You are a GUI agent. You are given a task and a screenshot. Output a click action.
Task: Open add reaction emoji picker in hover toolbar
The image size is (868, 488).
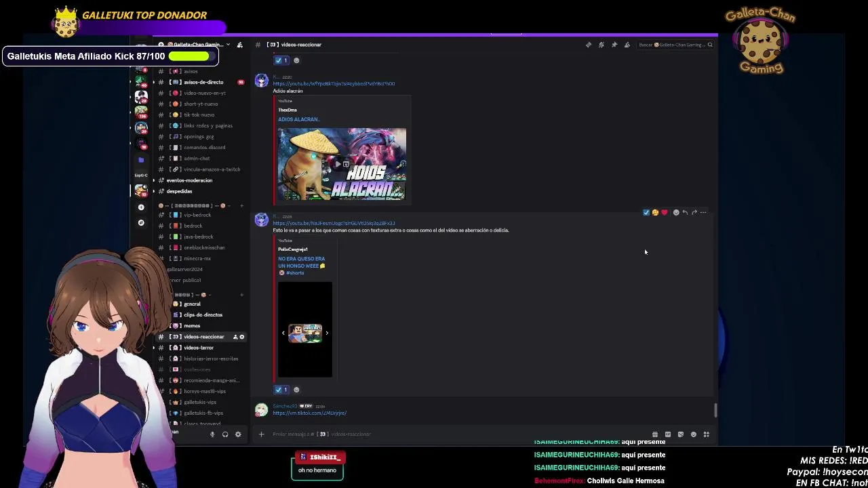[676, 213]
